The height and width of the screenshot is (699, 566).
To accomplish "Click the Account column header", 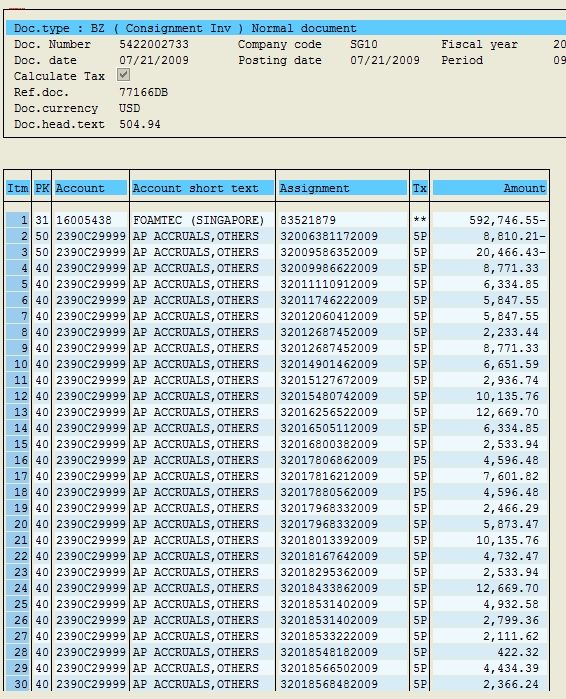I will pyautogui.click(x=91, y=188).
